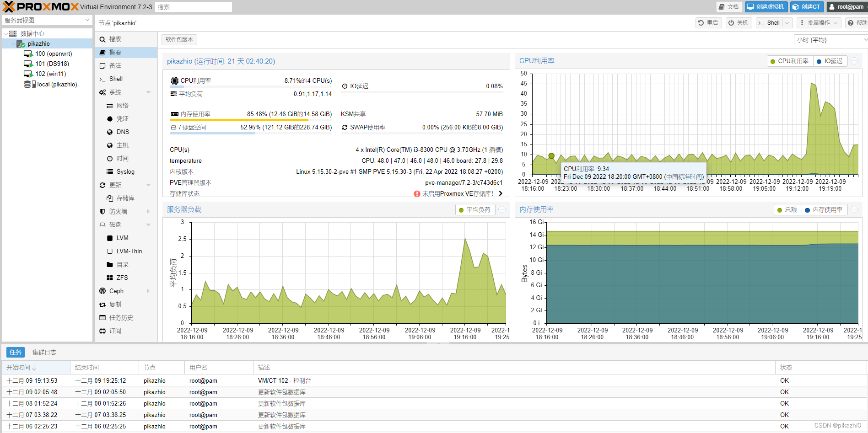Toggle the 平均负载 legend series

475,210
